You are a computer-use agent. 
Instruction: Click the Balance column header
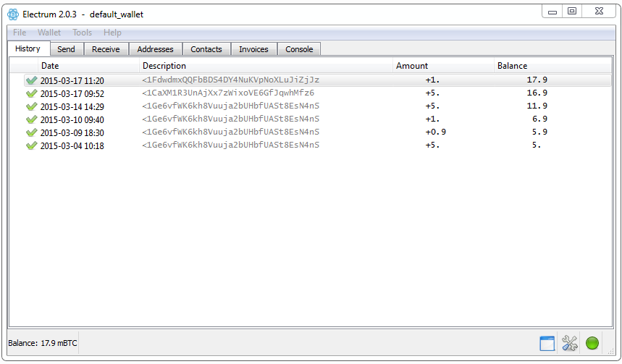[552, 66]
